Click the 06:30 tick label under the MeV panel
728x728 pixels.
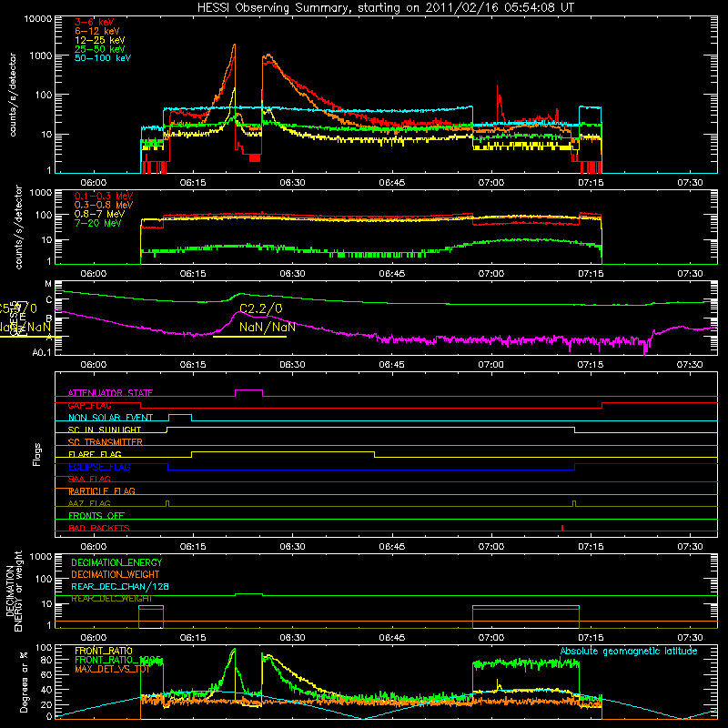(292, 274)
